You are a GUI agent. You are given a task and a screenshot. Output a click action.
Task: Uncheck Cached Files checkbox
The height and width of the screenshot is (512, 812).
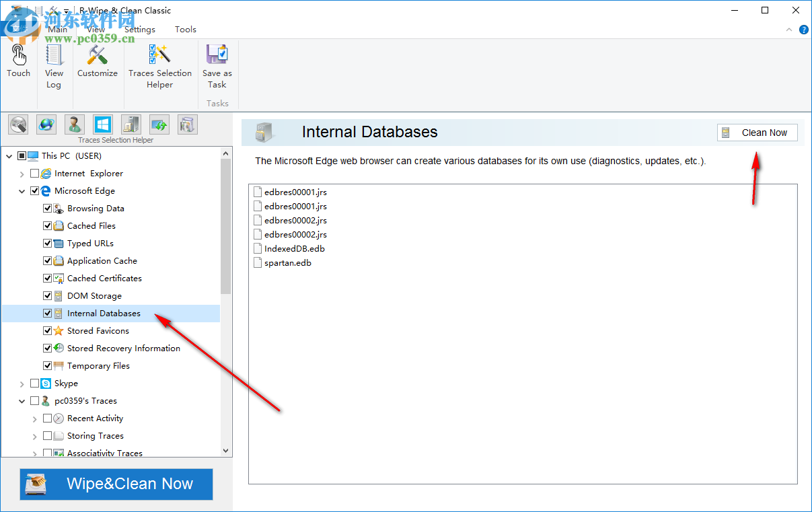(x=48, y=226)
